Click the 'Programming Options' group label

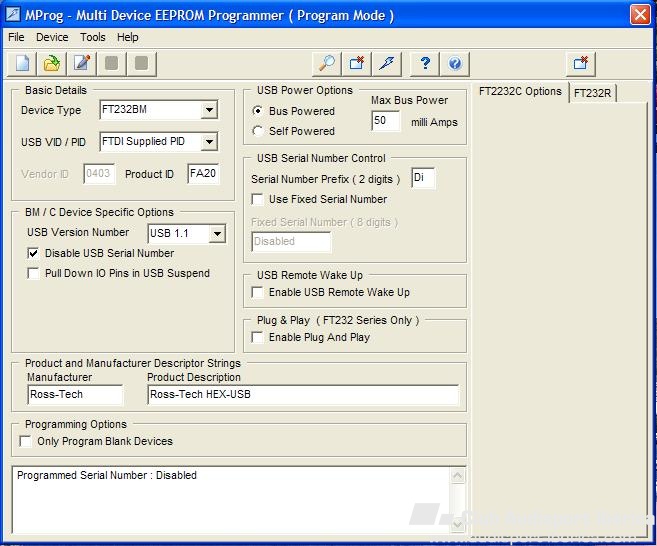pos(76,424)
